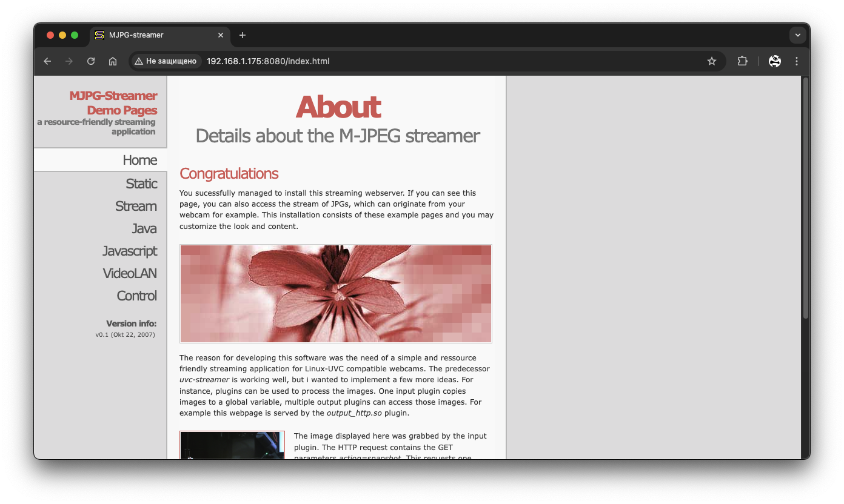This screenshot has height=504, width=844.
Task: Expand the tab search dropdown
Action: click(797, 35)
